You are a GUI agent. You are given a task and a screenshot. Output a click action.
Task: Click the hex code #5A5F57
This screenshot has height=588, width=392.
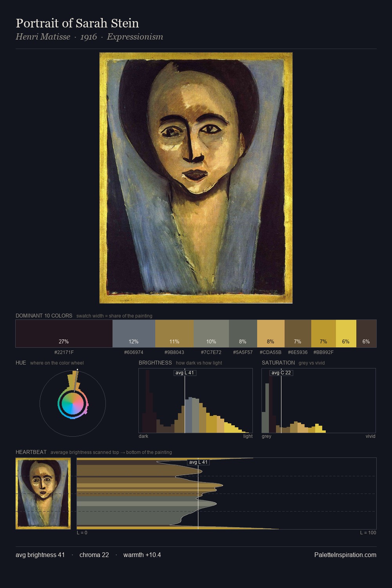tap(243, 352)
